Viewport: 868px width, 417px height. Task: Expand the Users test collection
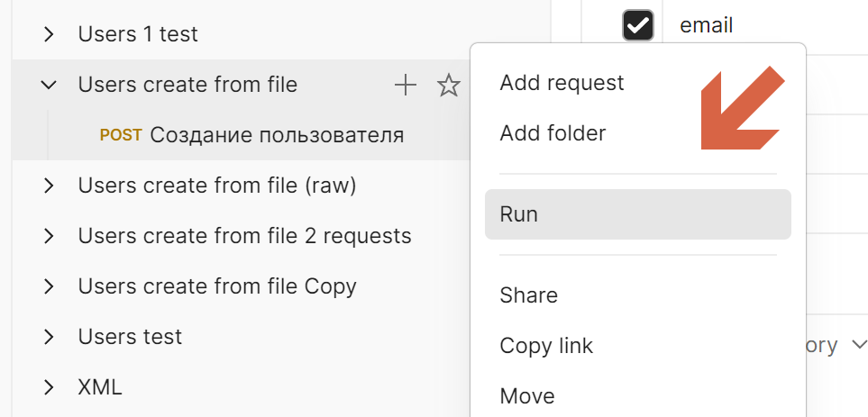[49, 337]
